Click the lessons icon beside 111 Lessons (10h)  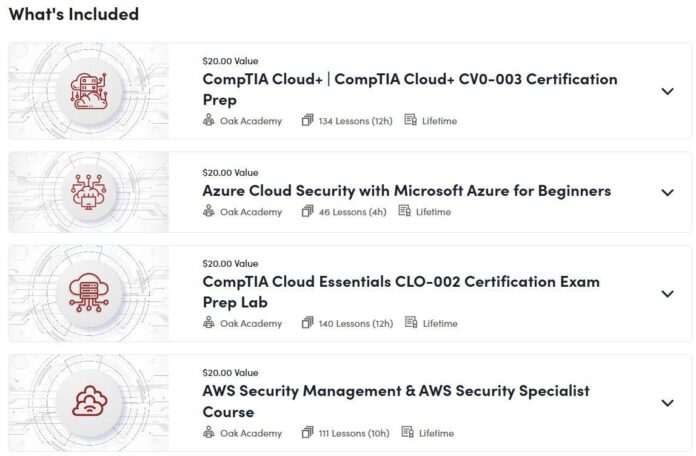[x=307, y=432]
